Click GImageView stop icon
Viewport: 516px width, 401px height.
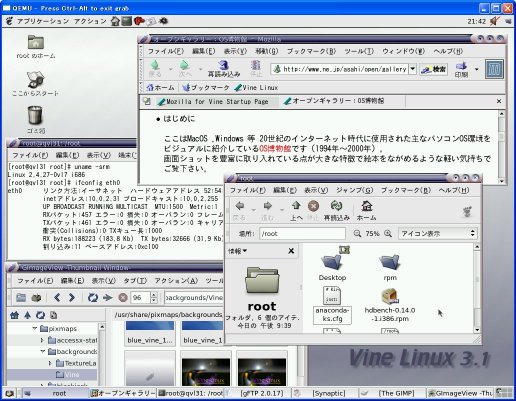123,297
